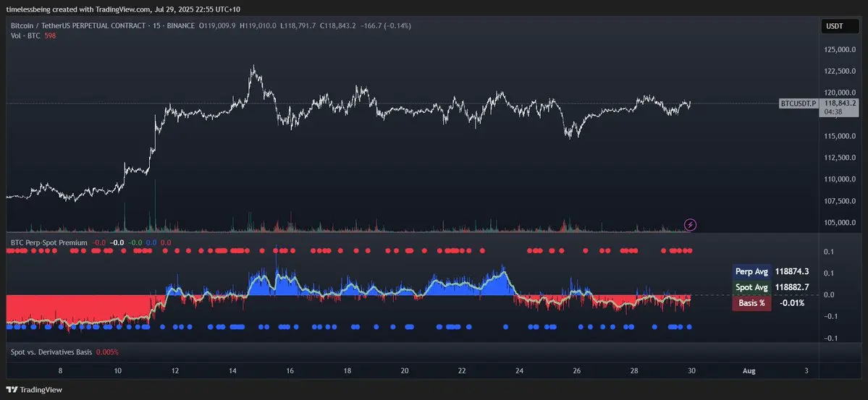Click the Perp Avg label cell

(x=751, y=272)
